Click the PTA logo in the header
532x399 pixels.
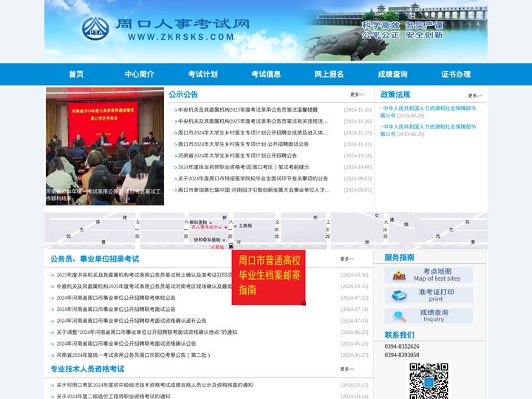(95, 29)
